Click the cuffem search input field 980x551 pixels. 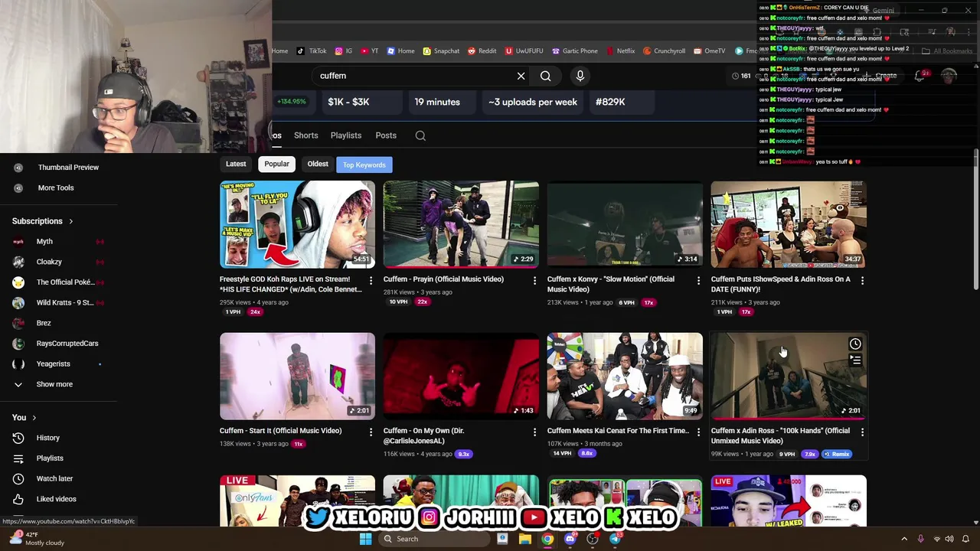413,76
